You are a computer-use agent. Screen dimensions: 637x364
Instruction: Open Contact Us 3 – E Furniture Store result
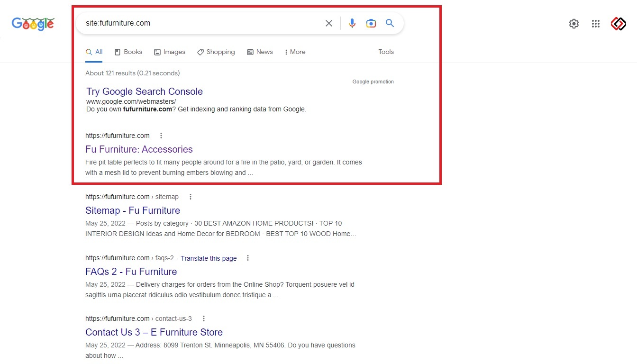pos(154,332)
